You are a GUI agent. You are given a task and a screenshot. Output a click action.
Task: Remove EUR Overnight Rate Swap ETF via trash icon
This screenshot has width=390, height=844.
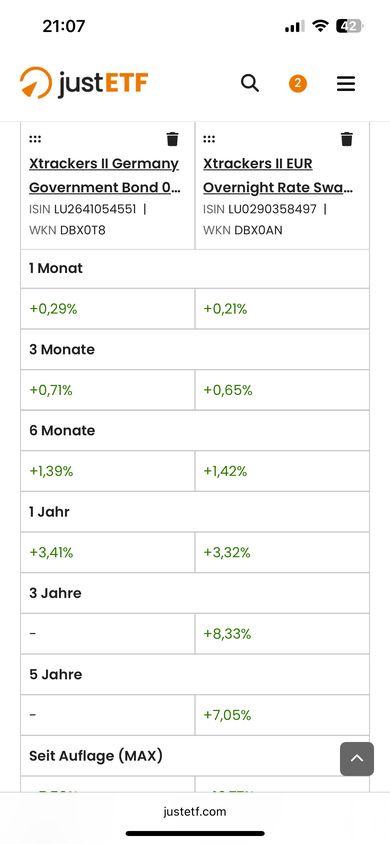point(347,139)
